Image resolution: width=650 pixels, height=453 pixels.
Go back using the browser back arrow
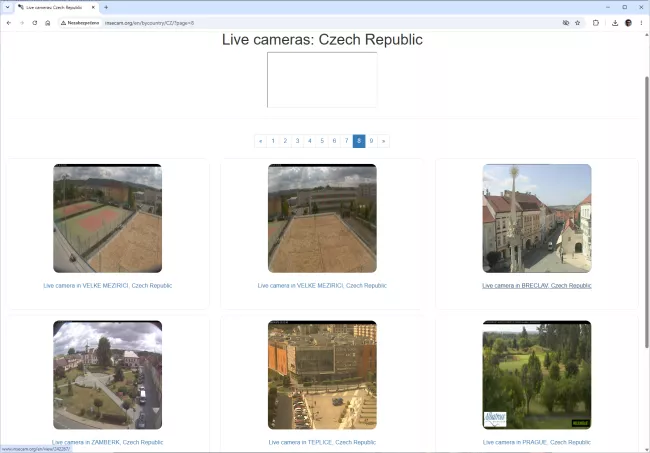[x=9, y=23]
